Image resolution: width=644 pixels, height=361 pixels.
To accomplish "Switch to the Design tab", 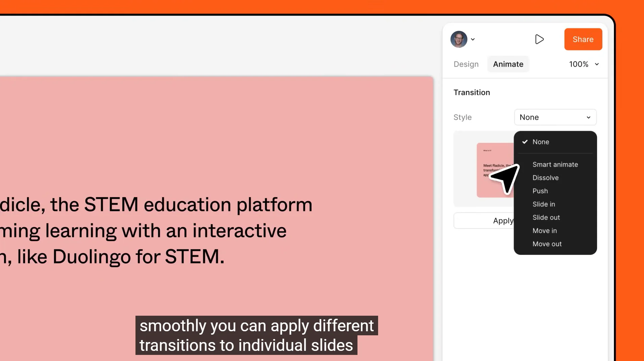I will click(466, 64).
